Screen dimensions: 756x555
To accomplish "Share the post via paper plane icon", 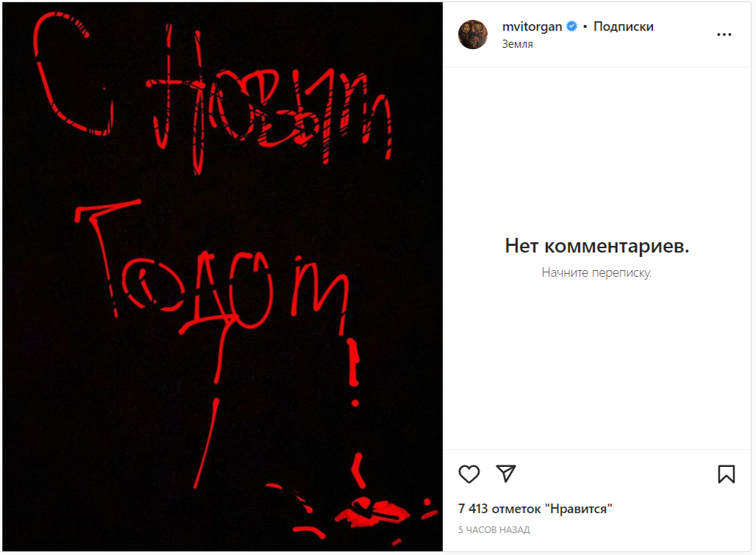I will pos(505,473).
